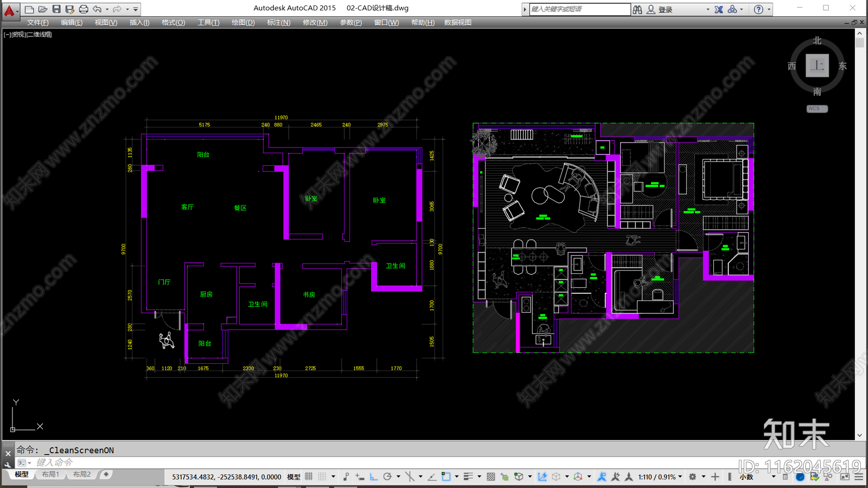The image size is (868, 488).
Task: Toggle dynamic UCS icon in status bar
Action: pyautogui.click(x=542, y=477)
